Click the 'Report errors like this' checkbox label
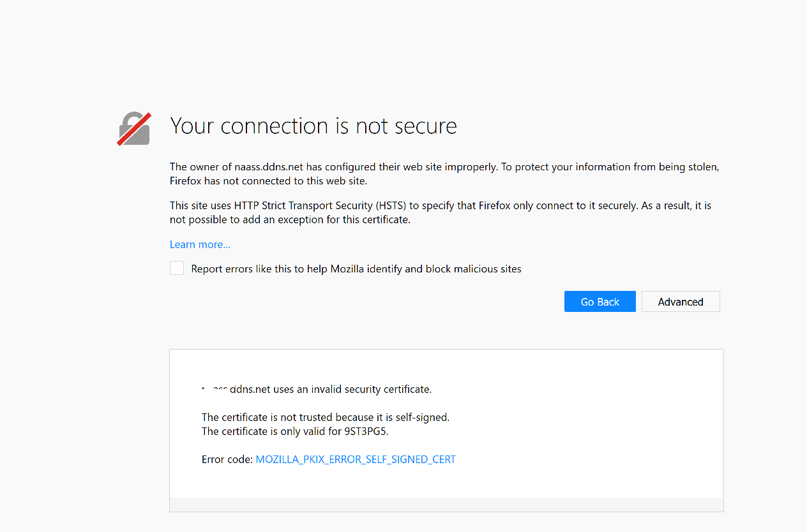This screenshot has height=532, width=807. click(356, 269)
